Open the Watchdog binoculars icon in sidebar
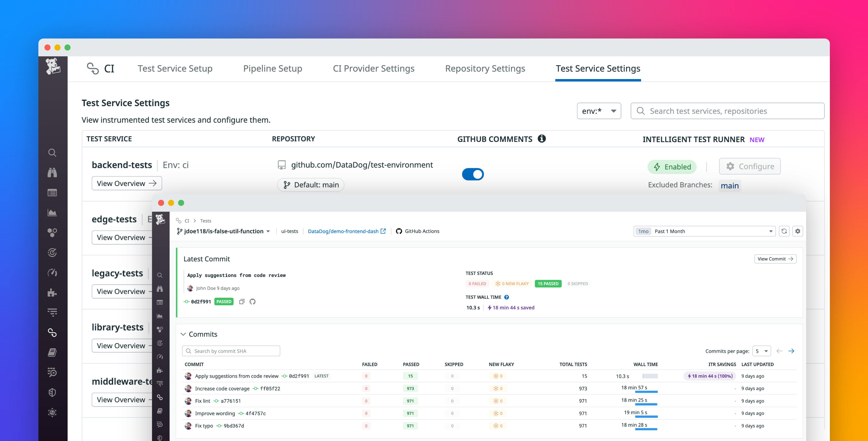 [x=52, y=173]
